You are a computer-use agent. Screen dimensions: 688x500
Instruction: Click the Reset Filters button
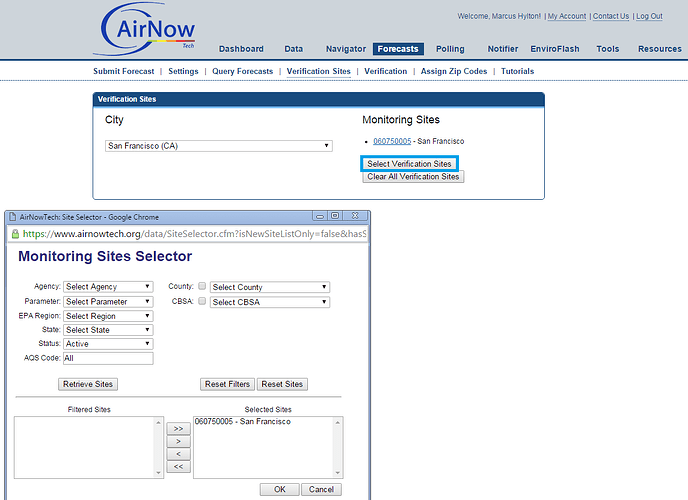click(227, 384)
